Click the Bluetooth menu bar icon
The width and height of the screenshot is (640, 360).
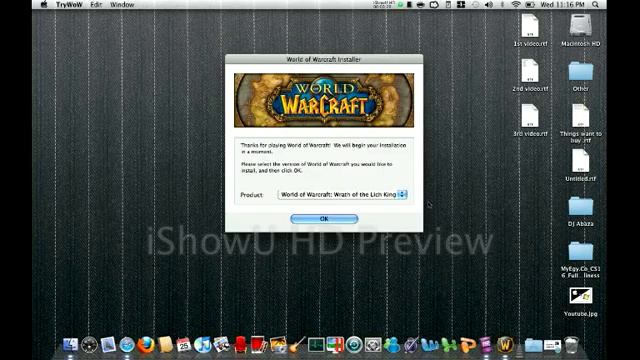(502, 4)
